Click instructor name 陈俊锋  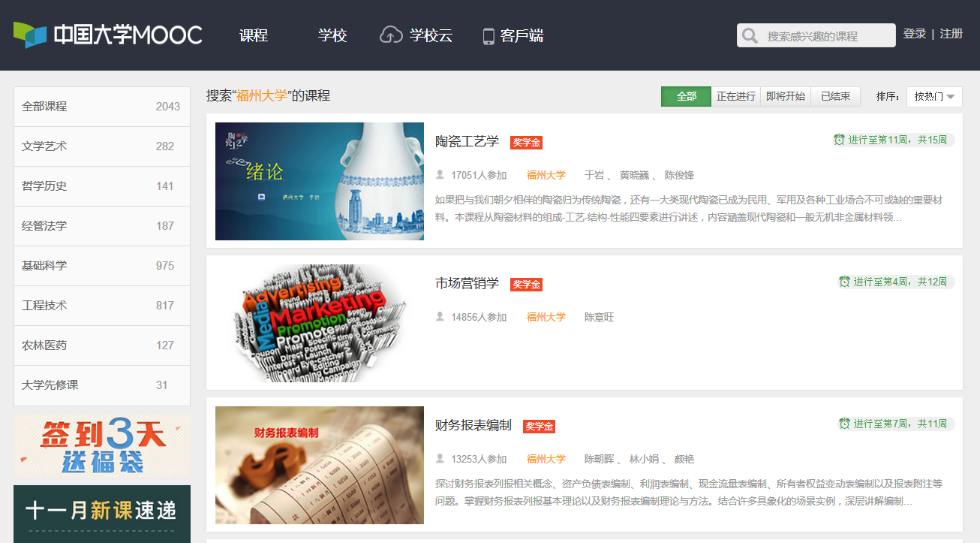(x=679, y=175)
